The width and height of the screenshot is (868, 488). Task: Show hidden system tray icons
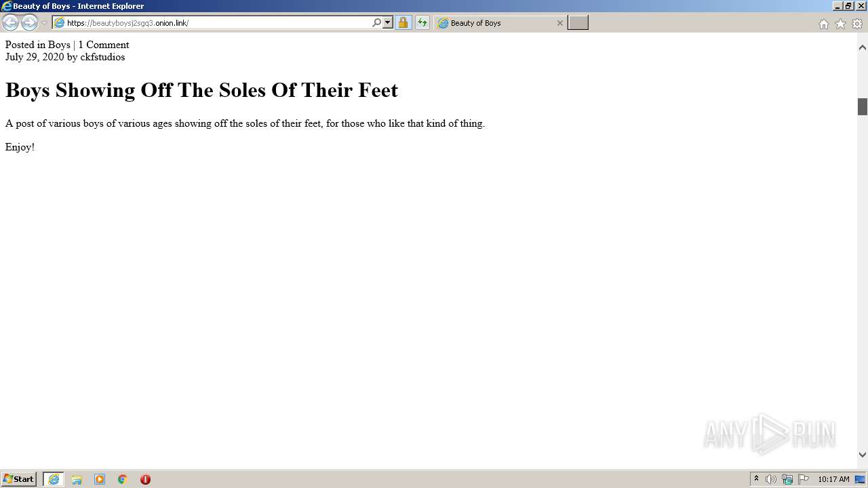tap(756, 479)
